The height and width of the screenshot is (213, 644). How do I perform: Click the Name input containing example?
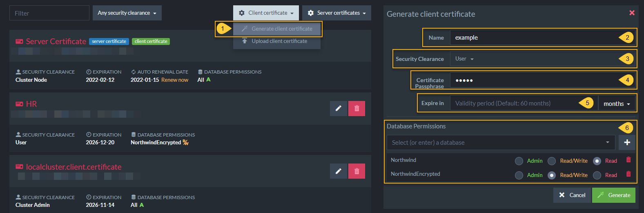pos(542,38)
